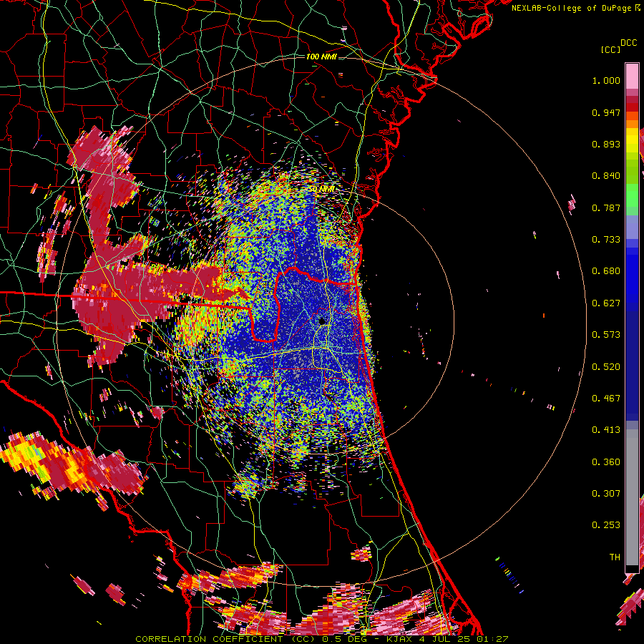The image size is (644, 644).
Task: Select the 1.000 scale value
Action: click(x=606, y=80)
